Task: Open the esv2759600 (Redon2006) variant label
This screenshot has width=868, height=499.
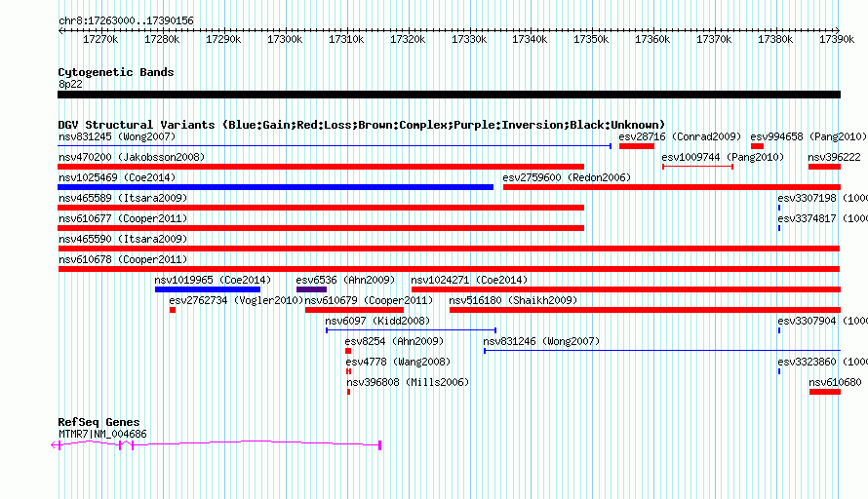Action: point(567,177)
